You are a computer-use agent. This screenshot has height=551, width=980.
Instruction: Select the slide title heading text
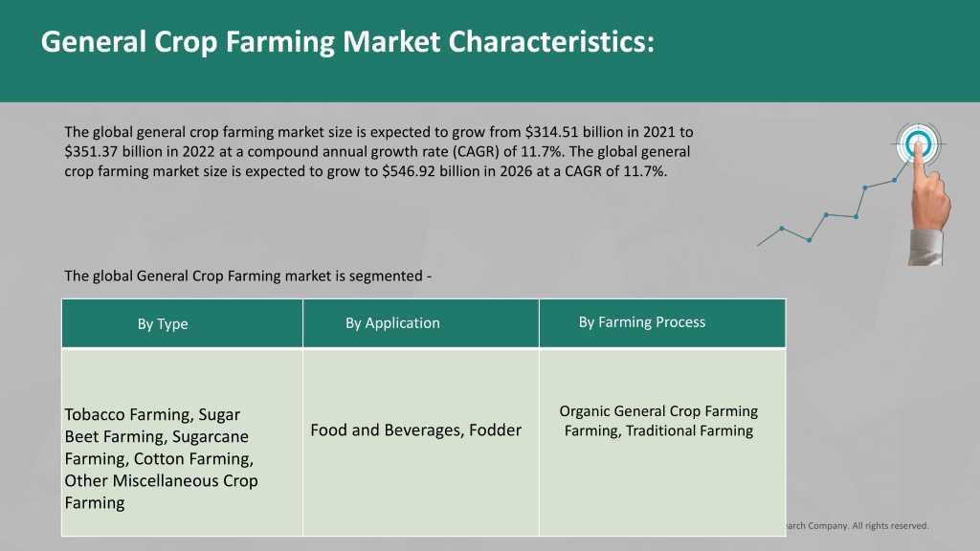pyautogui.click(x=347, y=42)
